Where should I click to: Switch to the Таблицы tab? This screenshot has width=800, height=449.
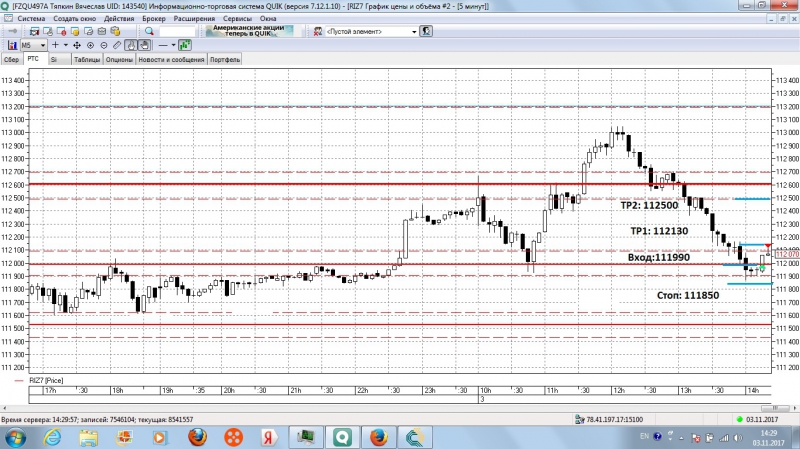tap(87, 60)
